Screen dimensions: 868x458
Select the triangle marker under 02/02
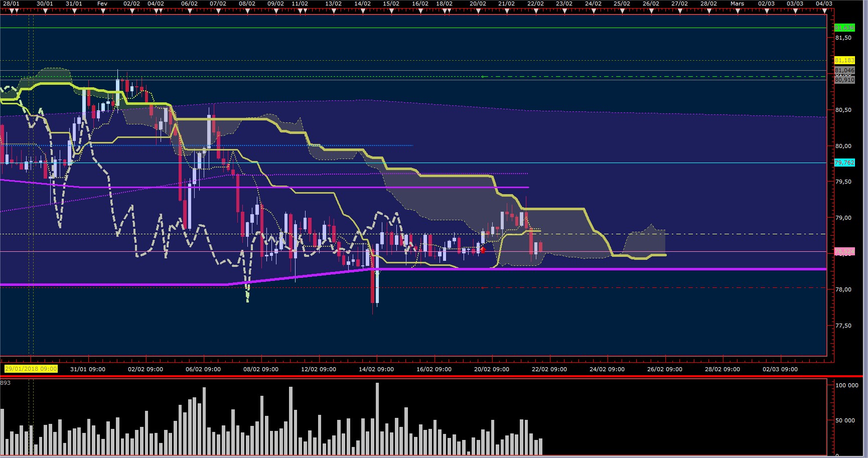coord(131,11)
